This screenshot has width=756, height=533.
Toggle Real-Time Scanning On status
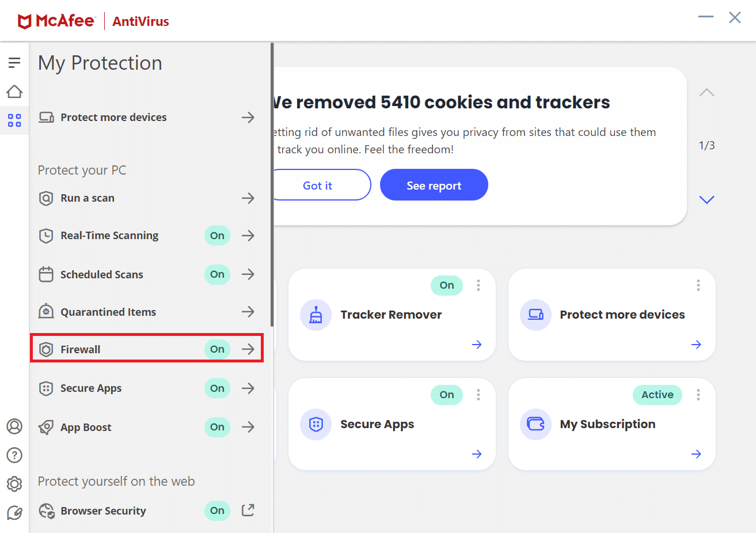[217, 236]
